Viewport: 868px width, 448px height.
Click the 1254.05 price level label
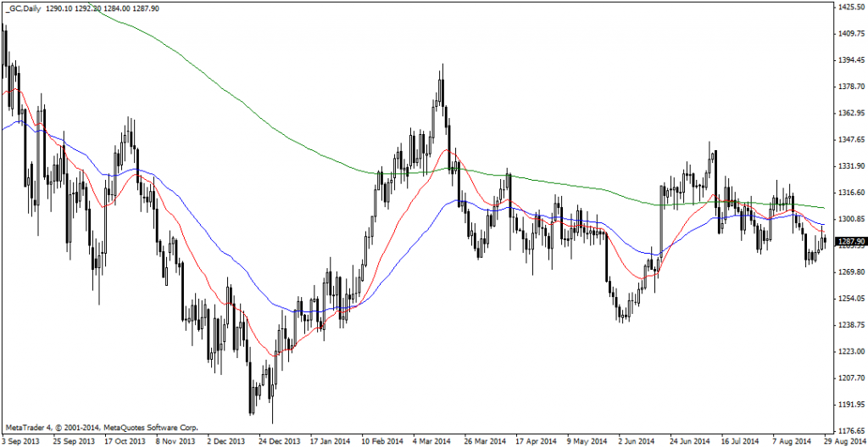[x=849, y=299]
